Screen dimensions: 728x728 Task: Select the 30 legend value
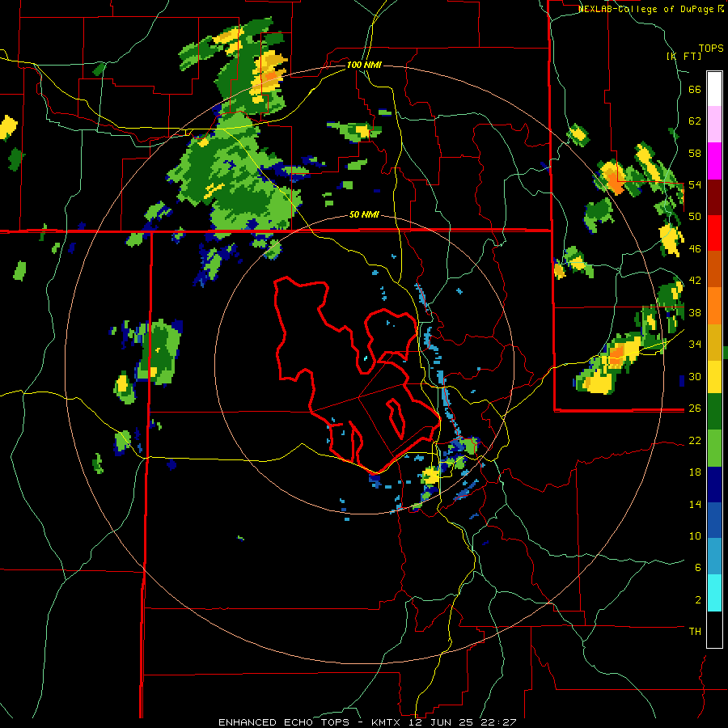pos(695,376)
